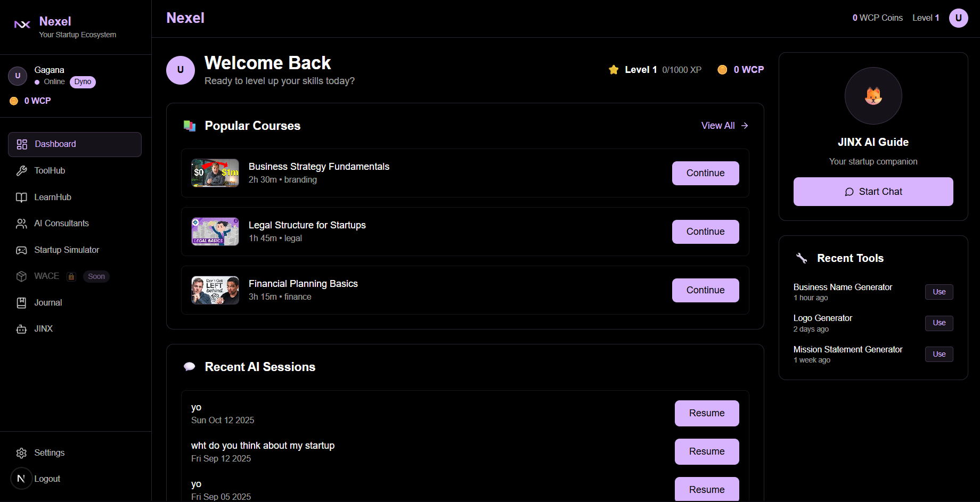
Task: Resume the startup opinion AI session
Action: [x=706, y=451]
